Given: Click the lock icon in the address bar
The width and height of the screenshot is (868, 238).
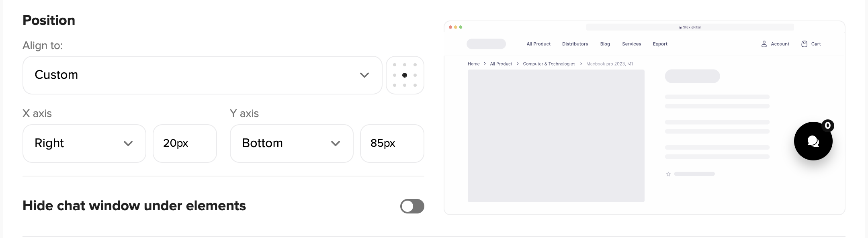Looking at the screenshot, I should 680,27.
